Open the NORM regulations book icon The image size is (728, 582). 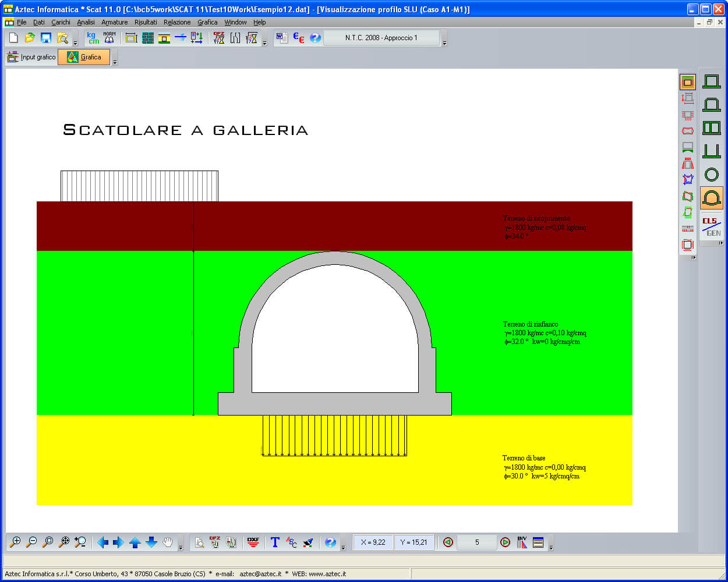click(x=109, y=38)
